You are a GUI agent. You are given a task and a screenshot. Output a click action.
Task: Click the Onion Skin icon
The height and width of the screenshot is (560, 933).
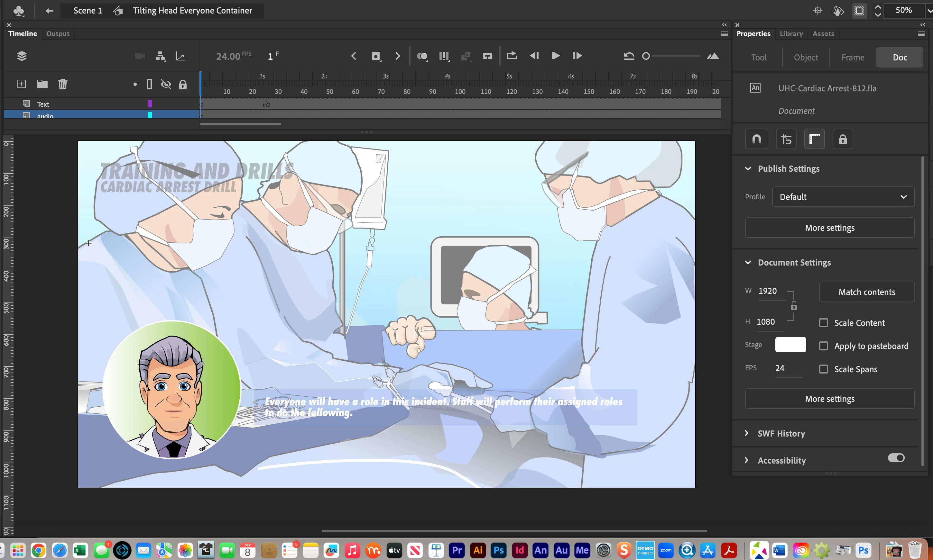point(422,56)
